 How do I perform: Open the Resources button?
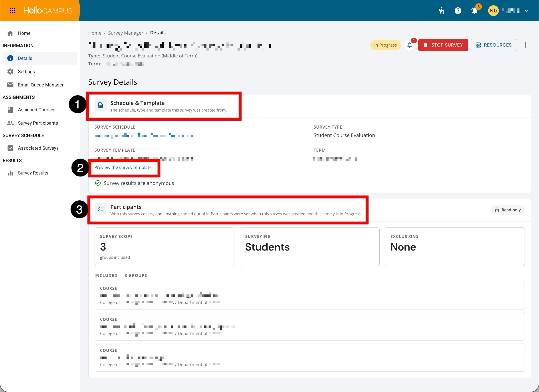(494, 45)
